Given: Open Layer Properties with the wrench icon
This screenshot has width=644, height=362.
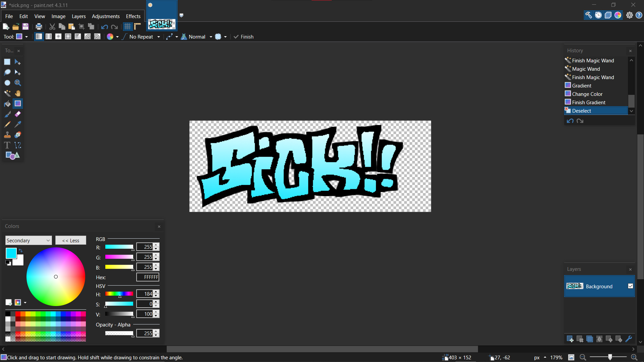Looking at the screenshot, I should coord(629,339).
